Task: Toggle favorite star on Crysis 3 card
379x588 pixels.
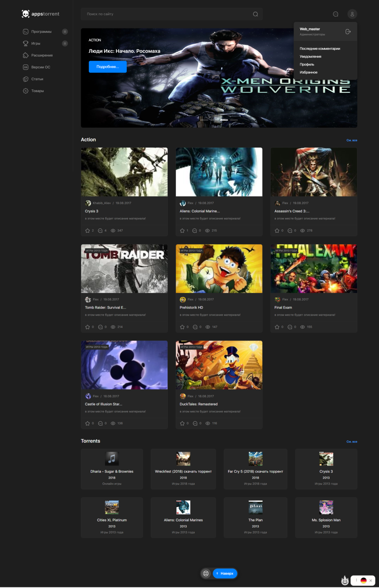Action: (x=87, y=230)
